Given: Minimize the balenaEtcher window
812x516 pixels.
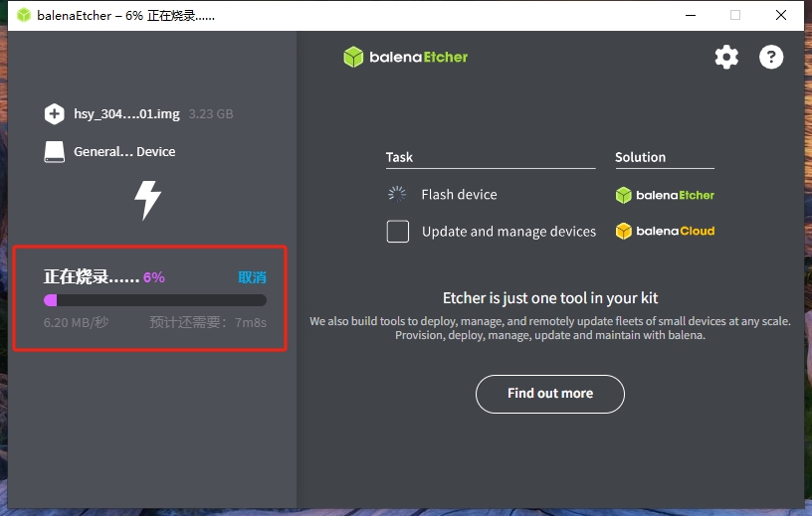Looking at the screenshot, I should [691, 15].
